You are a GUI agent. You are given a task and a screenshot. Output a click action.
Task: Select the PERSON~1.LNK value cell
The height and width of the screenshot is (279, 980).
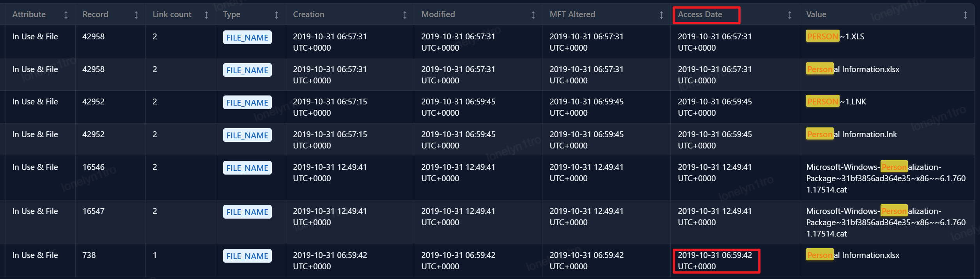tap(836, 102)
